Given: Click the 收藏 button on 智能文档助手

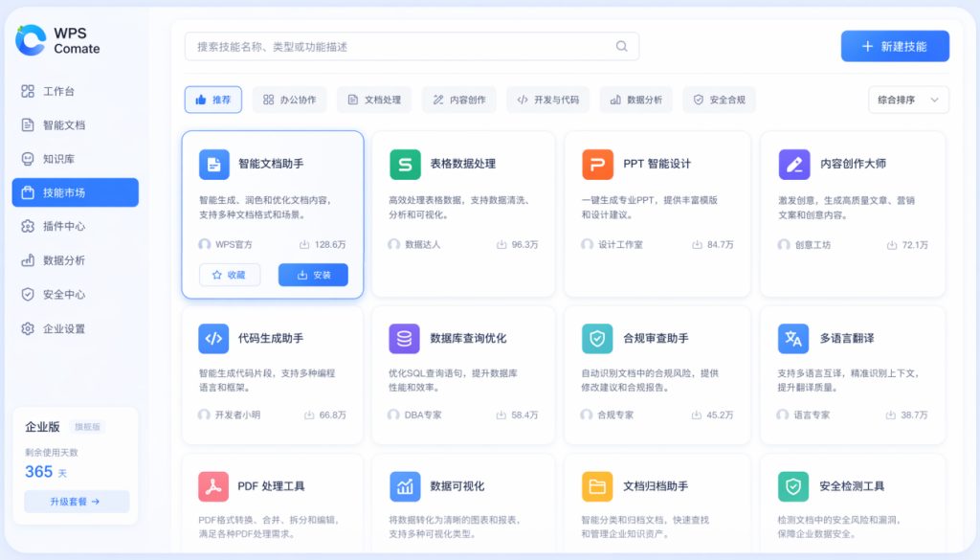Looking at the screenshot, I should [230, 275].
